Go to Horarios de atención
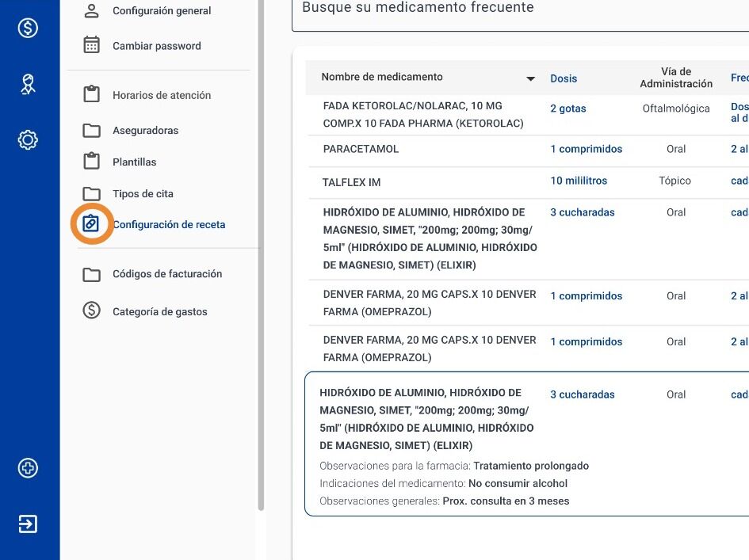The width and height of the screenshot is (749, 560). click(x=162, y=95)
